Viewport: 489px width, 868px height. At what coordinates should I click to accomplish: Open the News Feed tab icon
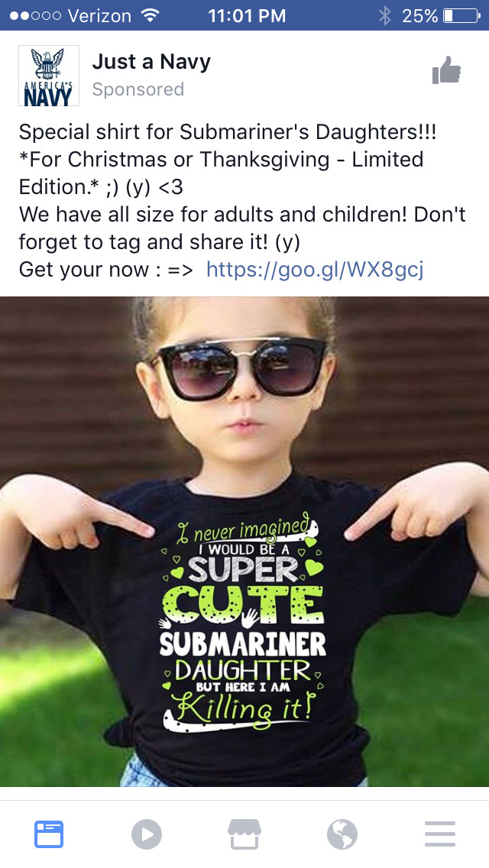pos(49,834)
